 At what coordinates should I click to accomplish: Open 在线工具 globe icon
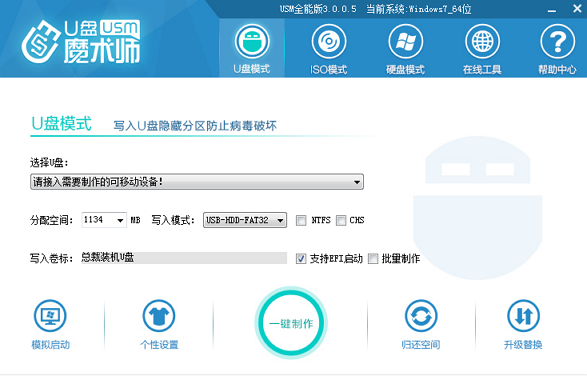point(482,42)
